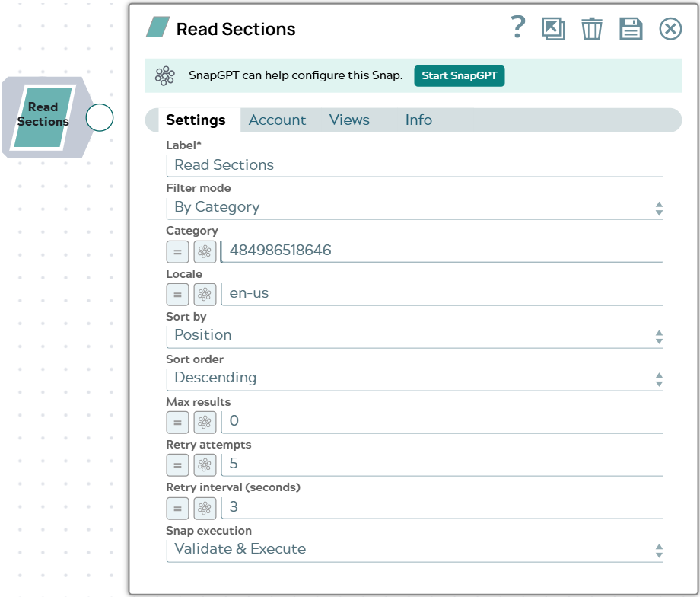
Task: Open SnapGPT suggestion icon for Max results
Action: pos(205,423)
